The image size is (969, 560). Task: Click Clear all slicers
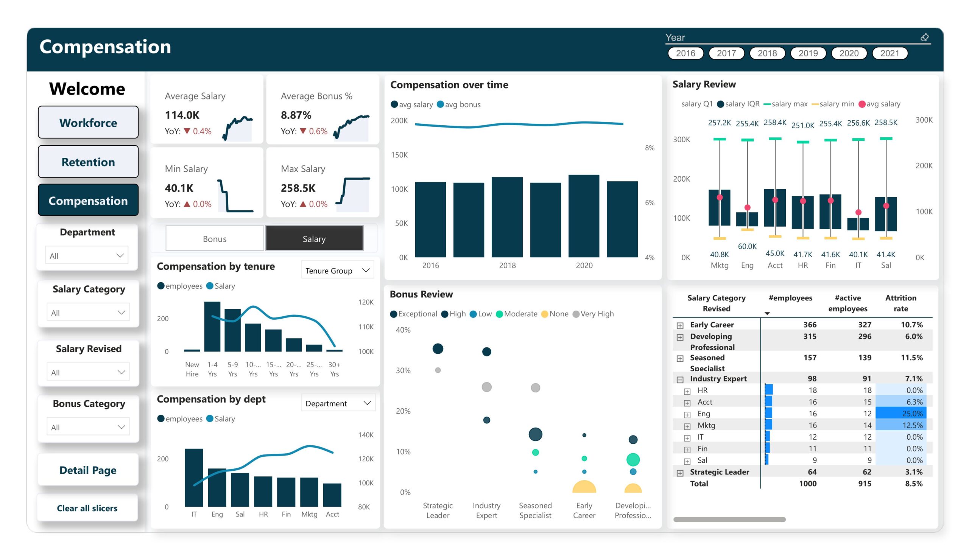click(87, 508)
